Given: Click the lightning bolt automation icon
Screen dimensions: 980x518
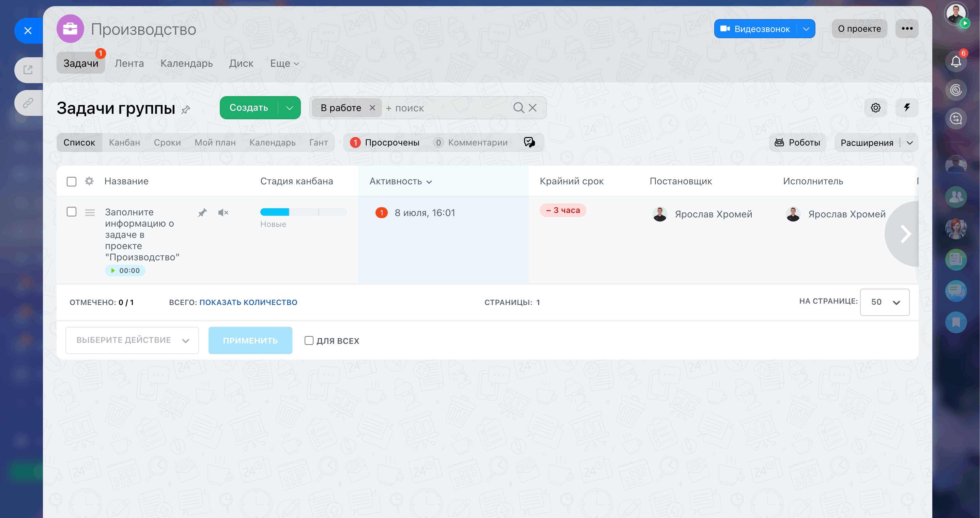Looking at the screenshot, I should (x=907, y=108).
